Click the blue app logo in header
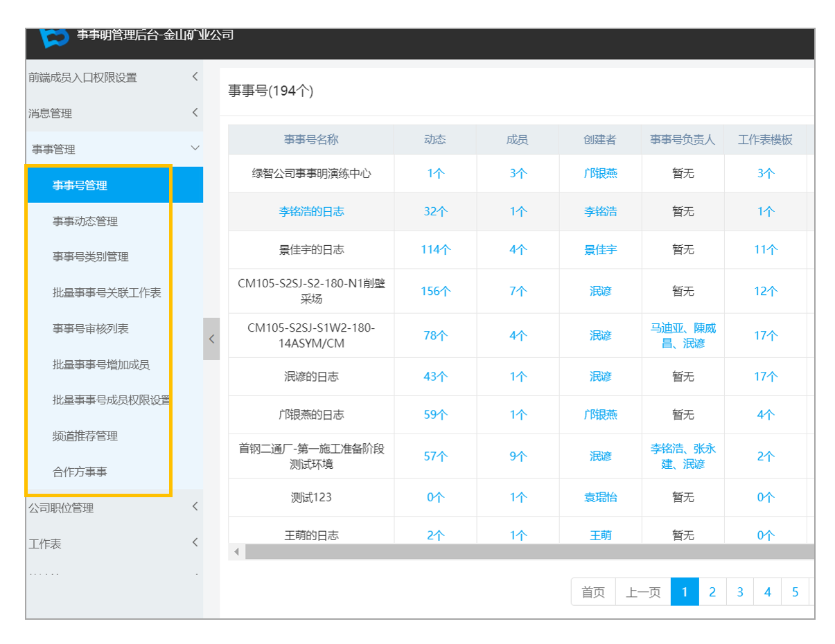This screenshot has width=835, height=644. click(55, 37)
